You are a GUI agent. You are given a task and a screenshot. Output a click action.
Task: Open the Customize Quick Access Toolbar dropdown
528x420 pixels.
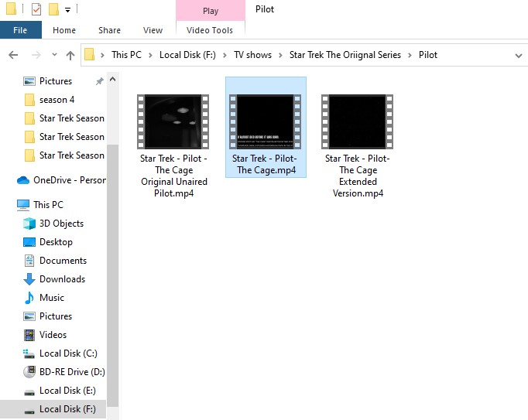(x=67, y=10)
